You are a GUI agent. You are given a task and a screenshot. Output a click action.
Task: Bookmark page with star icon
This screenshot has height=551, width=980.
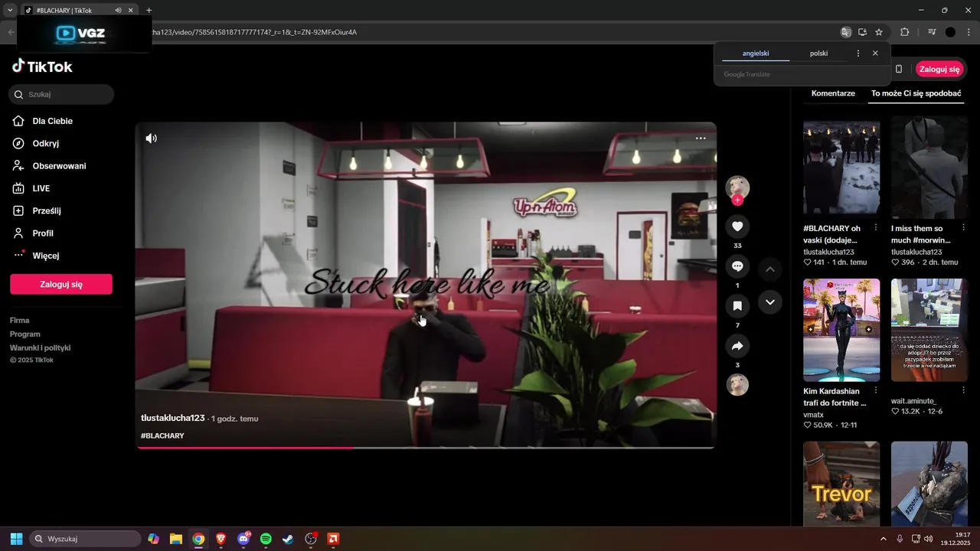[879, 32]
